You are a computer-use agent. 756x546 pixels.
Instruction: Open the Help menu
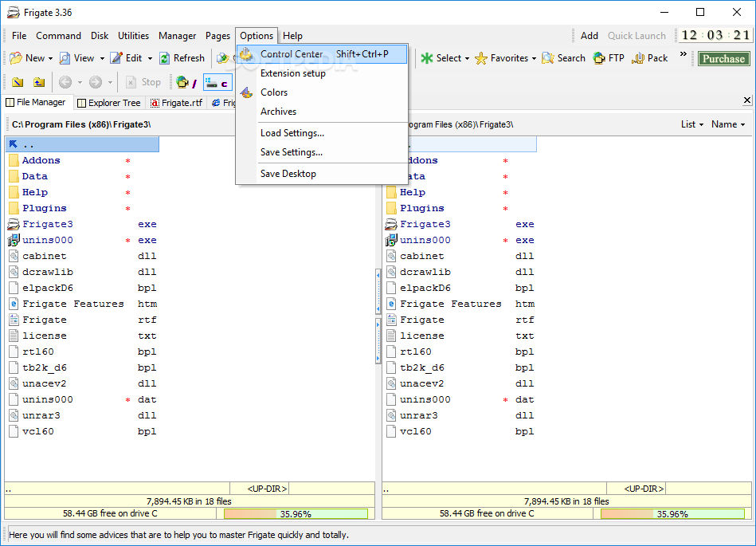tap(292, 36)
